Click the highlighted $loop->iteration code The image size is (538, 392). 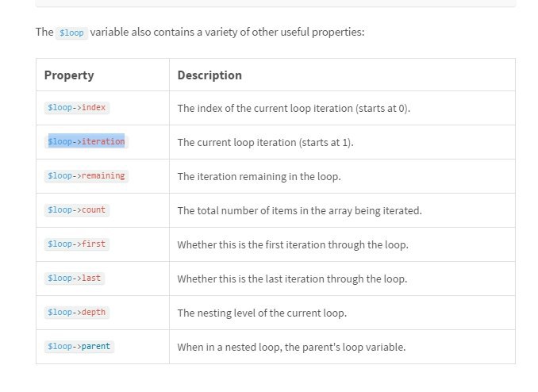tap(86, 142)
